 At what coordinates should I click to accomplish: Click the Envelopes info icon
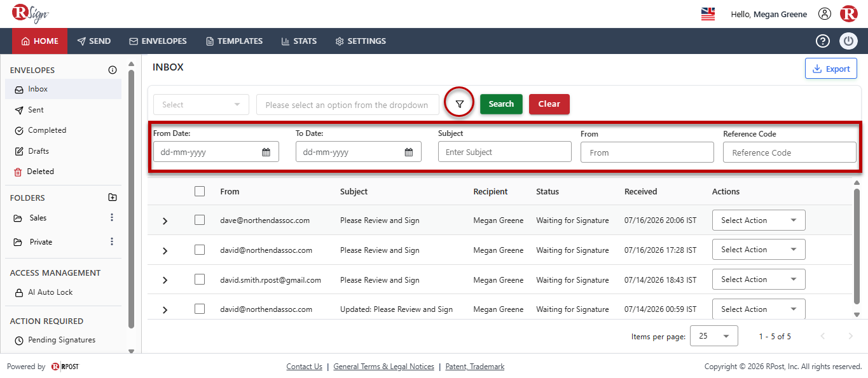113,70
